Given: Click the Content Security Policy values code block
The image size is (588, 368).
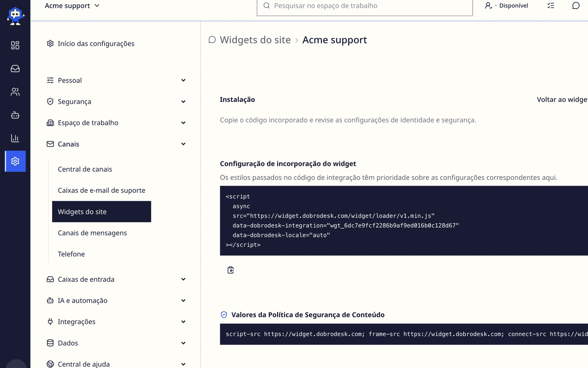Looking at the screenshot, I should point(404,334).
